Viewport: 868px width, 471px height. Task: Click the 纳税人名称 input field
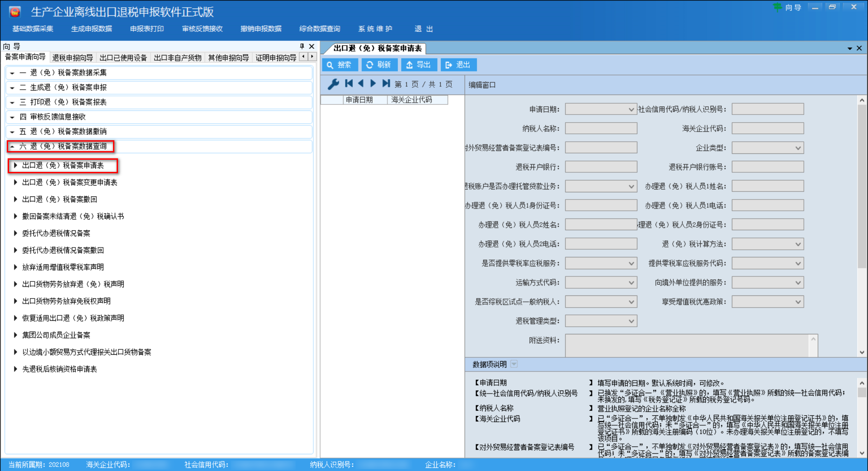[601, 128]
